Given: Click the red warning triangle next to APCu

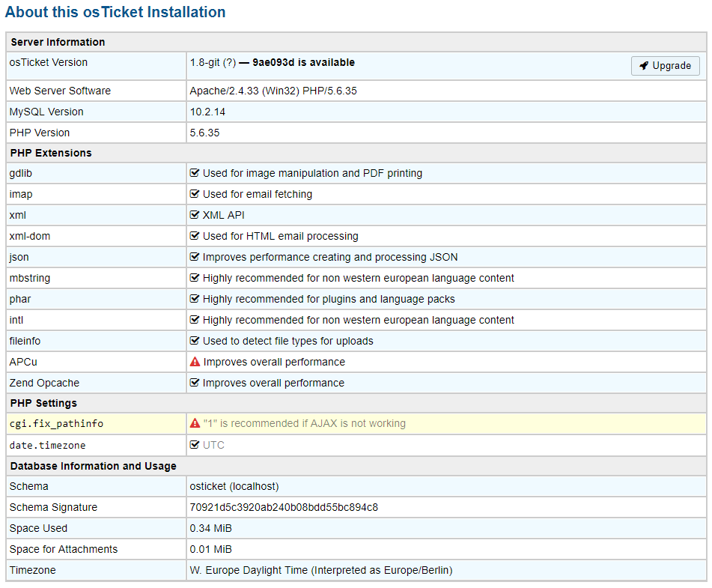Looking at the screenshot, I should 195,362.
